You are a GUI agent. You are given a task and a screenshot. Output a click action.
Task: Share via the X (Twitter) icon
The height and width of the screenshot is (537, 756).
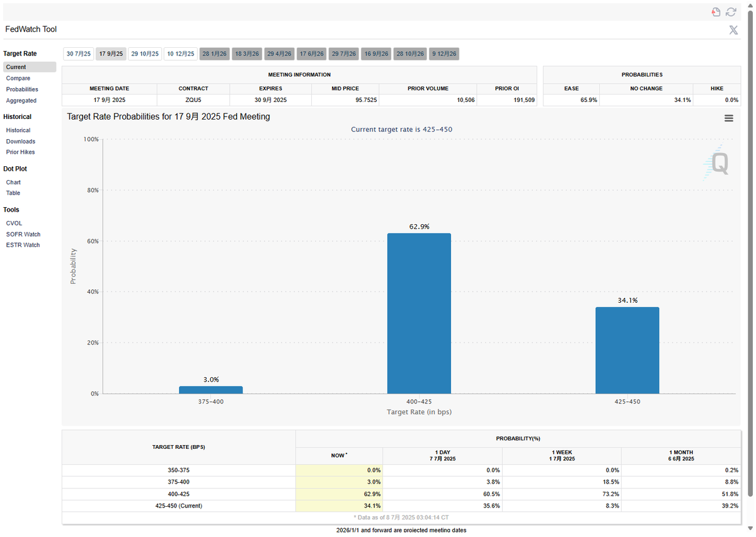click(733, 30)
